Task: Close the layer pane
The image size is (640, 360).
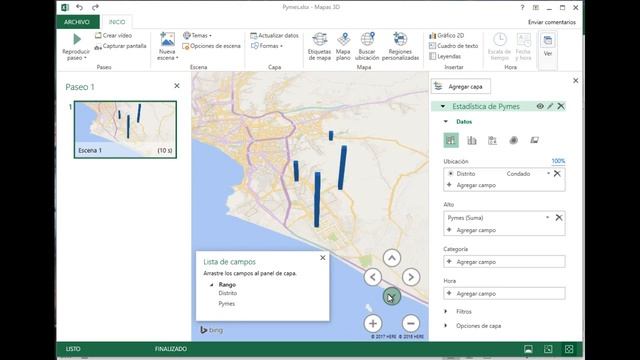Action: 576,80
